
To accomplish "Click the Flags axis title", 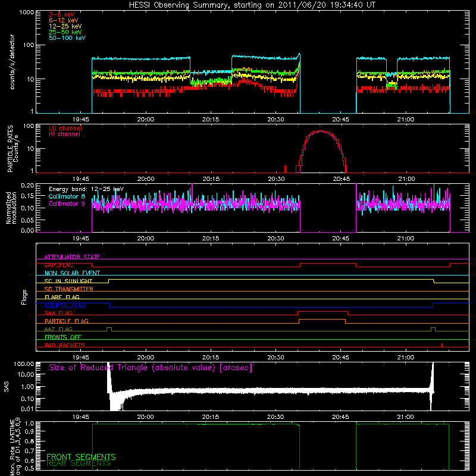I will (24, 297).
